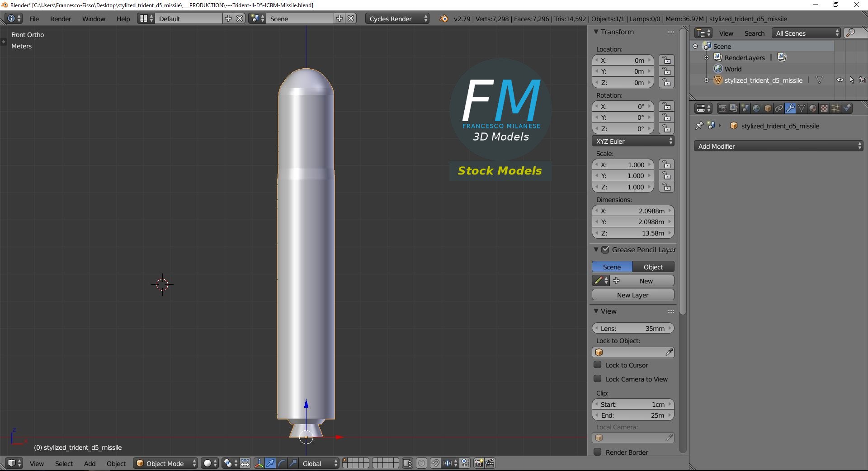This screenshot has width=868, height=471.
Task: Open the Material properties tab (sphere icon)
Action: 813,108
